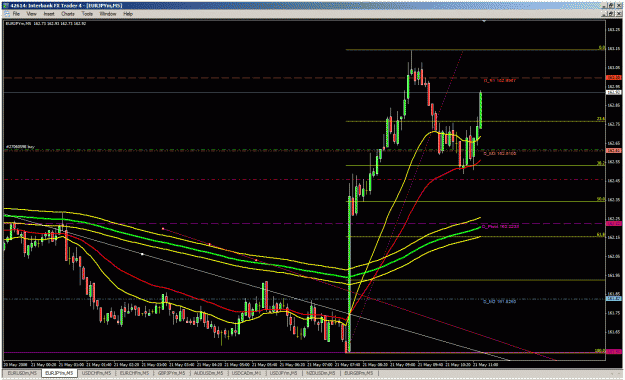Click the magenta pivot price tag on axis
Image resolution: width=625 pixels, height=380 pixels.
(x=614, y=224)
